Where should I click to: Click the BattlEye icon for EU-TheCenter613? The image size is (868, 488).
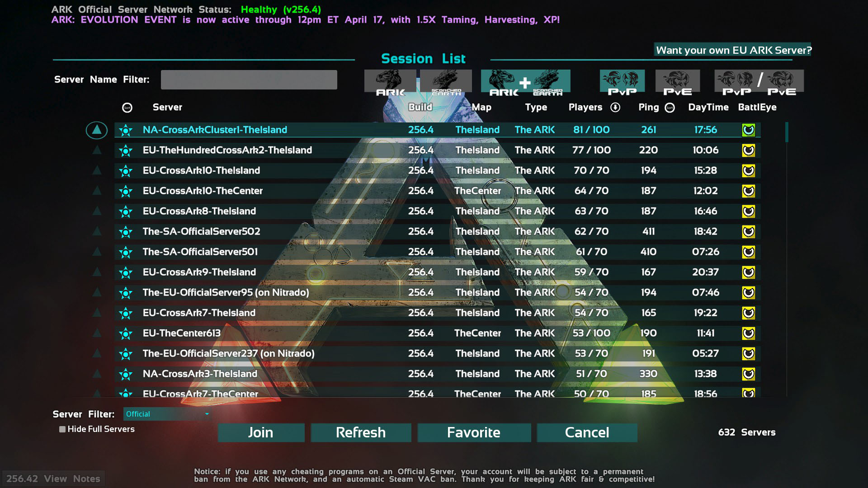749,333
